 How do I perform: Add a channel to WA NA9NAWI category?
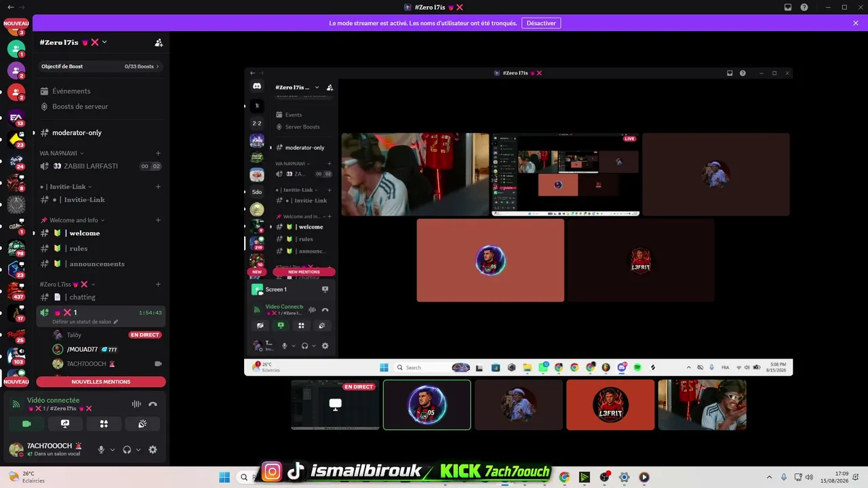(x=158, y=153)
